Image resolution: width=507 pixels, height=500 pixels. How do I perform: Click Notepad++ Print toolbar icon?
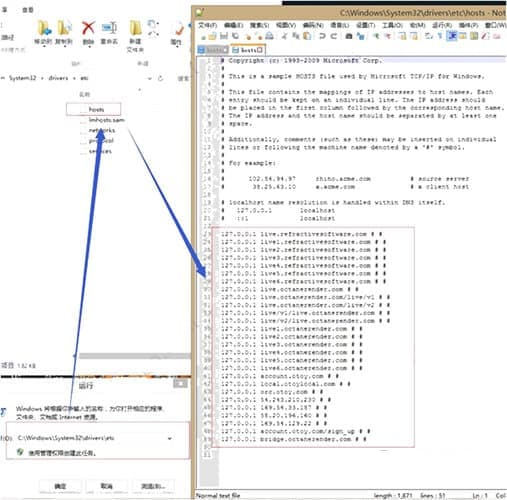point(269,36)
